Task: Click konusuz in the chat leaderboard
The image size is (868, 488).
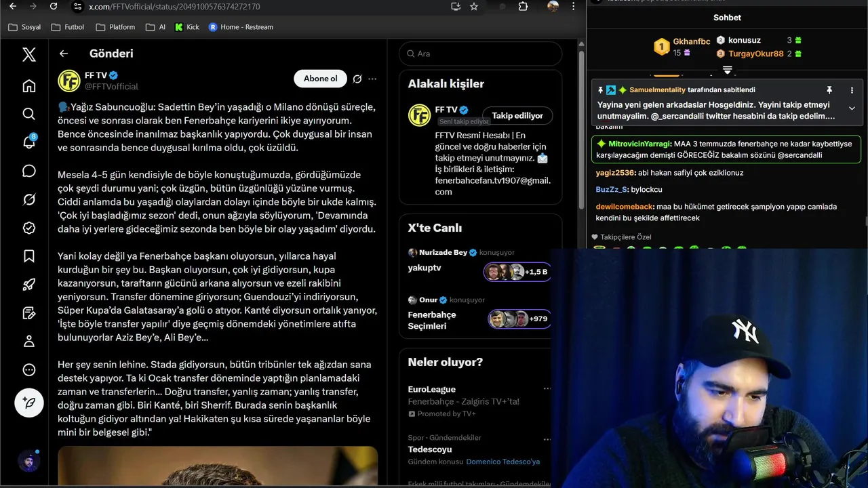Action: (x=745, y=41)
